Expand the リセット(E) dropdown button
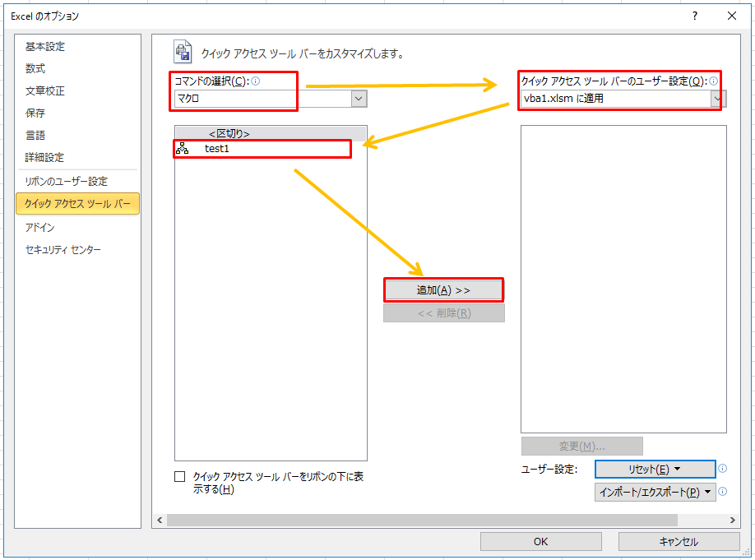Viewport: 755px width, 560px height. pyautogui.click(x=655, y=469)
